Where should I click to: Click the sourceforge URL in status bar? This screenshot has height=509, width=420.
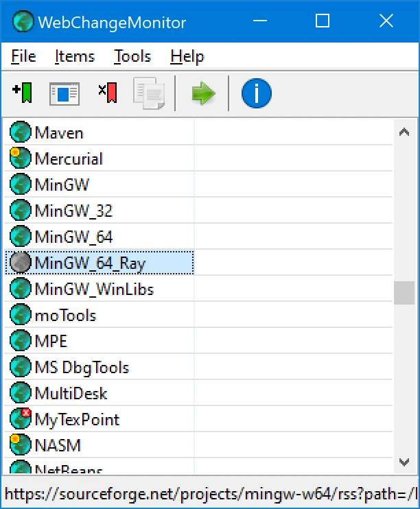[211, 494]
